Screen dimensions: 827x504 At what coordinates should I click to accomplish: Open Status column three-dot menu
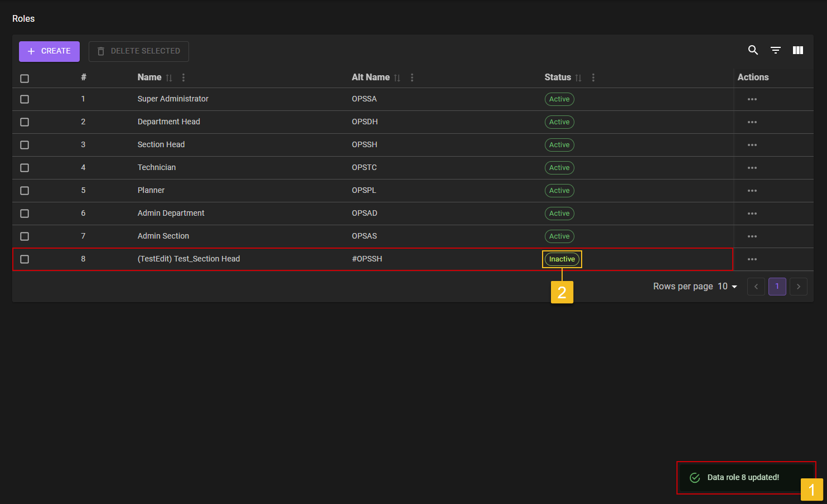tap(593, 78)
